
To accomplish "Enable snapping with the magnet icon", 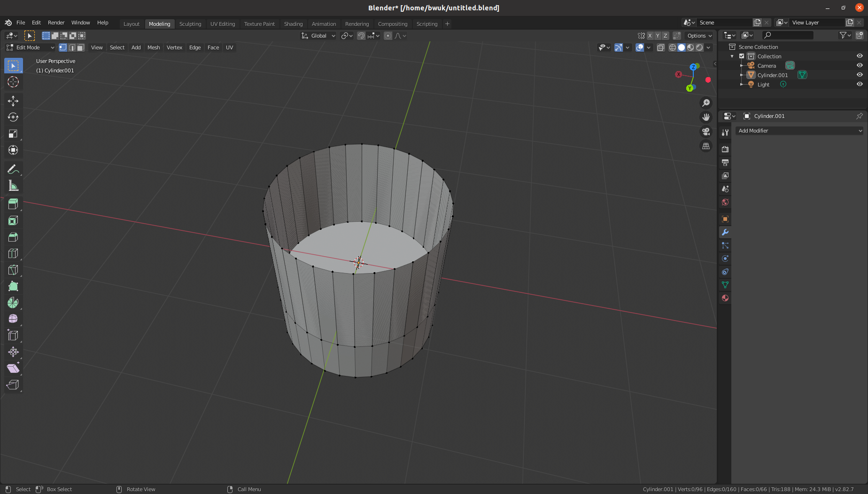I will tap(361, 35).
